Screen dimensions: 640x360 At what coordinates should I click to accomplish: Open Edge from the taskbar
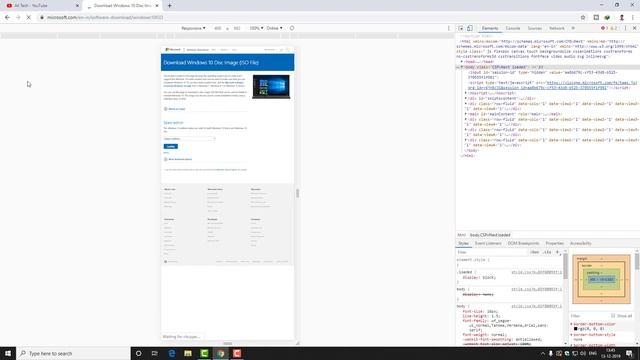tap(171, 353)
